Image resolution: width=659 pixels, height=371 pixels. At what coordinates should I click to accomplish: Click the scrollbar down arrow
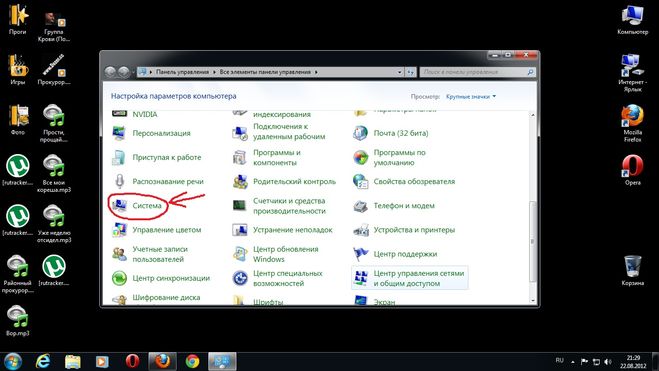click(x=532, y=300)
